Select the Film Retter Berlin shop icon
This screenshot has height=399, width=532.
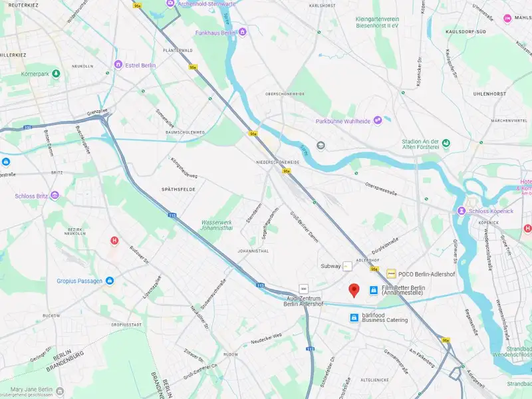(374, 290)
